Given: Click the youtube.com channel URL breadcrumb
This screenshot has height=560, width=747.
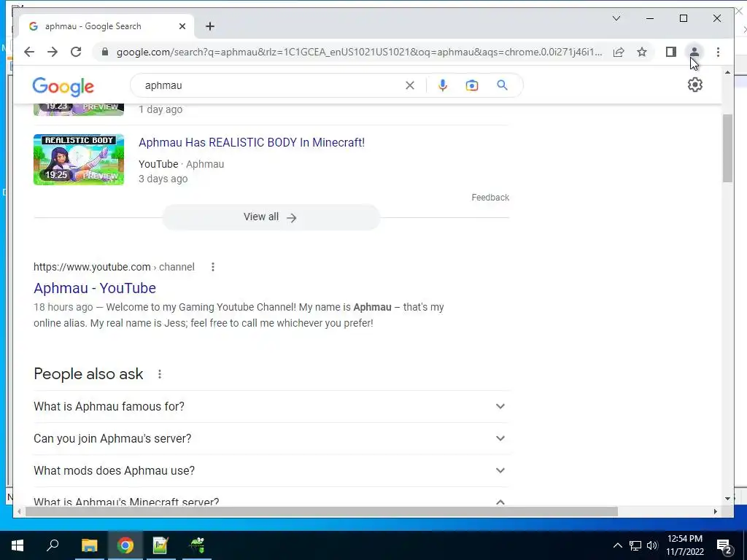Looking at the screenshot, I should click(x=114, y=267).
